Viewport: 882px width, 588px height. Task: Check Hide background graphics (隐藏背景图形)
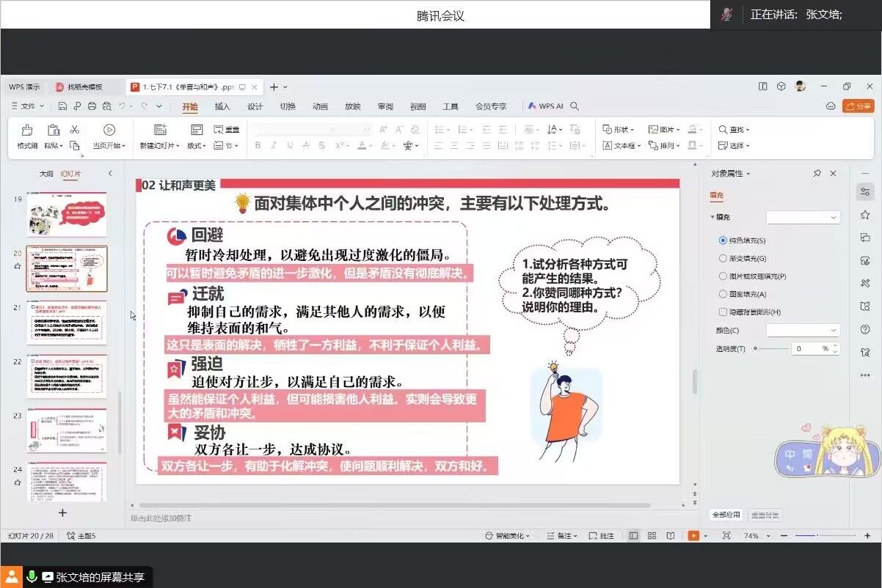click(x=723, y=312)
